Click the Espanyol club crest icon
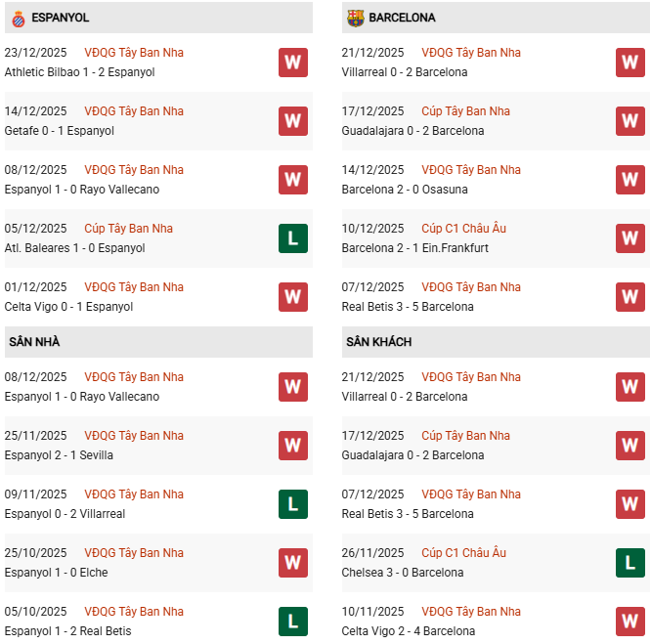651x644 pixels. 17,18
